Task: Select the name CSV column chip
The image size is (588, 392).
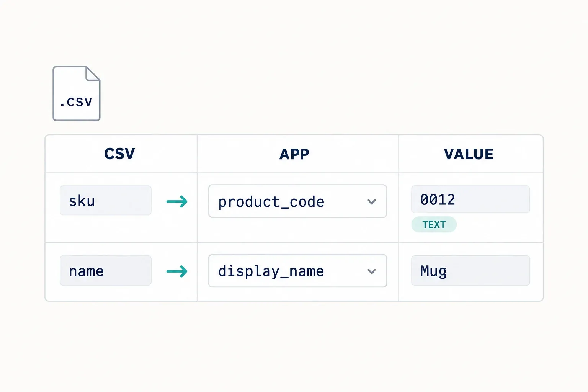Action: (106, 271)
